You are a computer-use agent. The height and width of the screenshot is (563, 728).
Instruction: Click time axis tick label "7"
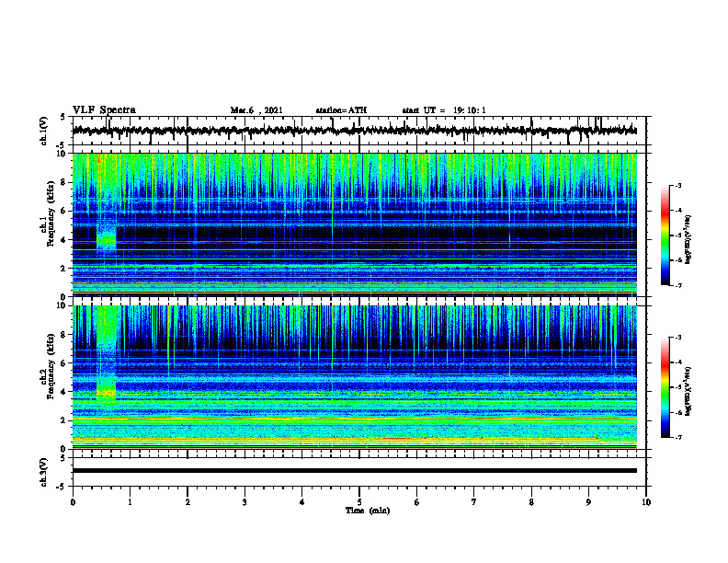[474, 502]
